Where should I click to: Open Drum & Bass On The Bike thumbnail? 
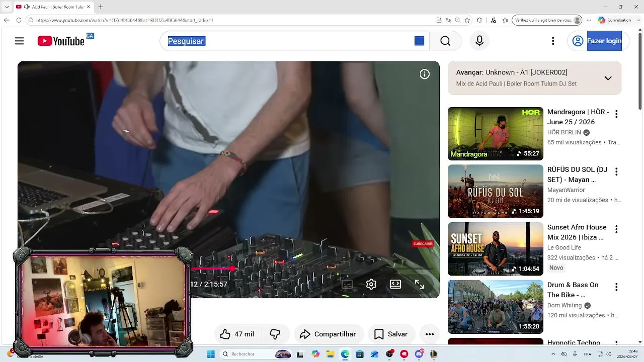(x=496, y=307)
